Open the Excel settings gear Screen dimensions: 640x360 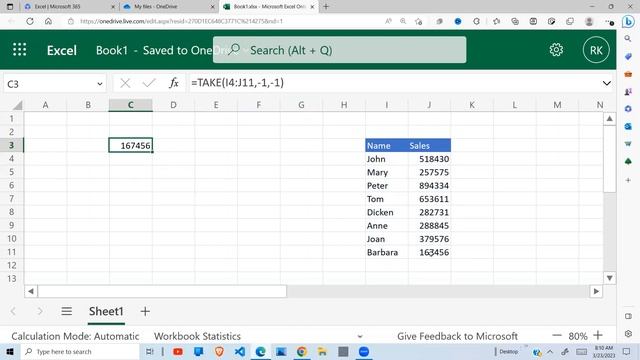[x=556, y=50]
